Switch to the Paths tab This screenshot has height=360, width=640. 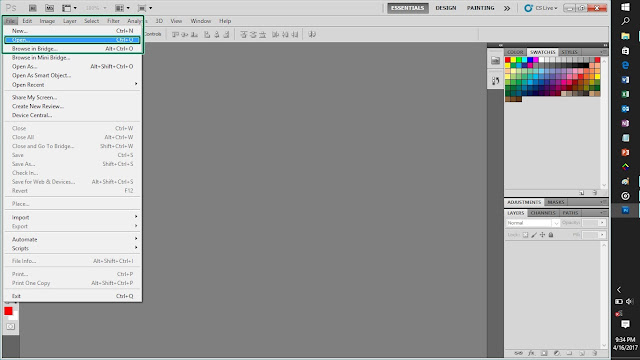[570, 213]
